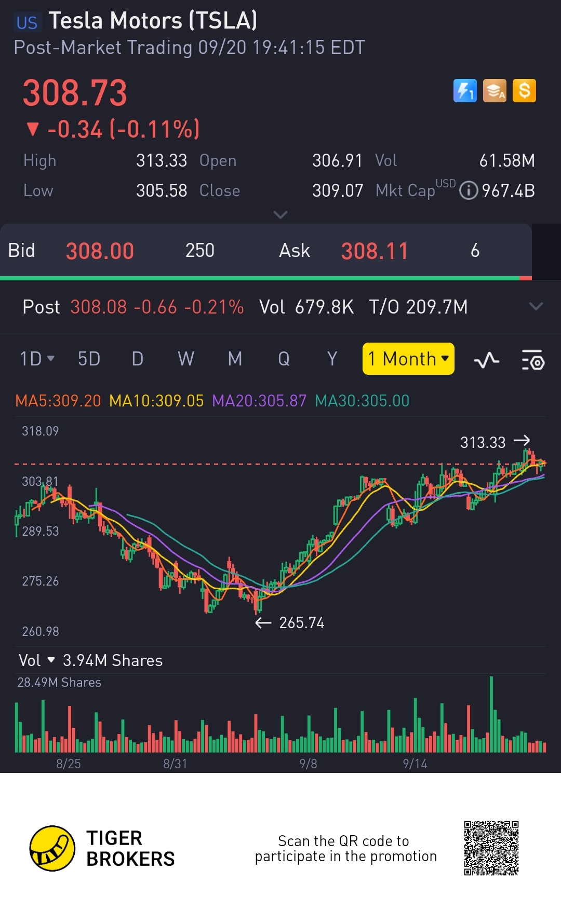
Task: Tap the Ask price 308.11
Action: (375, 251)
